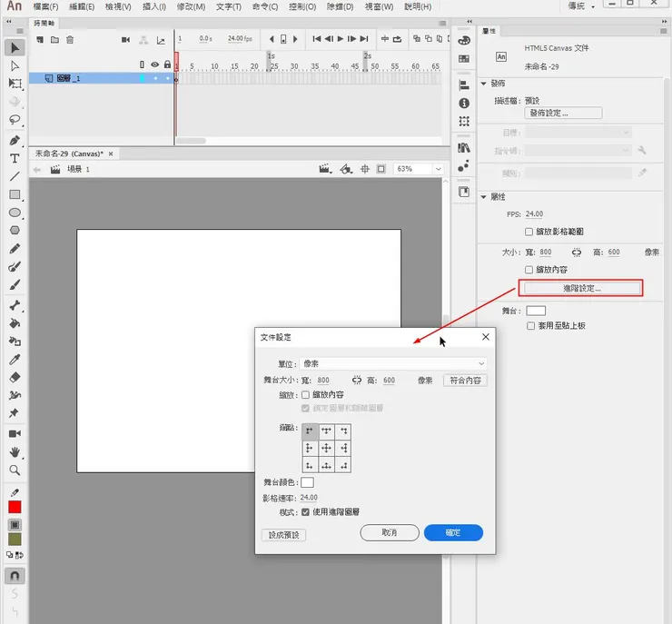Toggle width-height link in properties panel
The image size is (672, 624).
[577, 253]
